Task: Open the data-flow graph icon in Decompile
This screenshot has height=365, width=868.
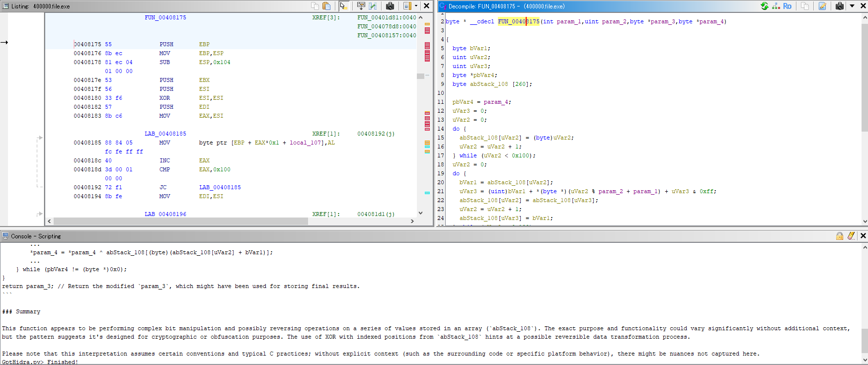Action: click(x=776, y=6)
